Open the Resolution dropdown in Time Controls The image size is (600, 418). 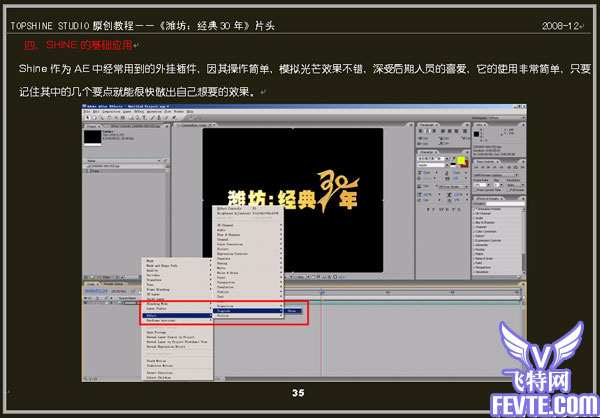516,185
